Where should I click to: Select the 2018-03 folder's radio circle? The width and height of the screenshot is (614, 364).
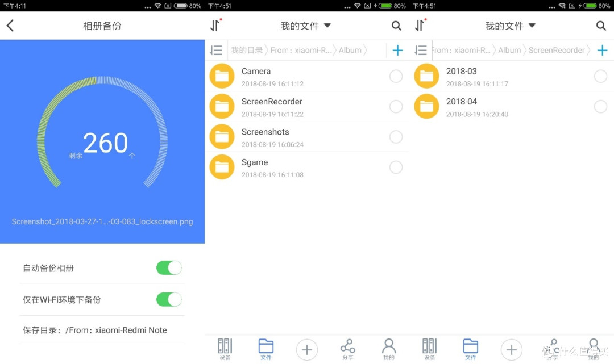pos(601,76)
